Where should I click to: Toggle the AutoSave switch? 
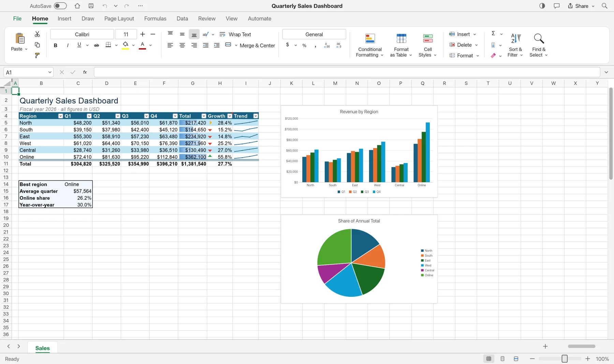[60, 6]
